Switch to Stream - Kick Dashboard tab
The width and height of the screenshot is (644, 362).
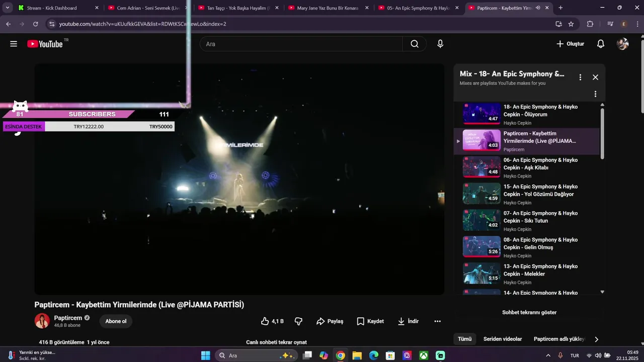coord(58,8)
